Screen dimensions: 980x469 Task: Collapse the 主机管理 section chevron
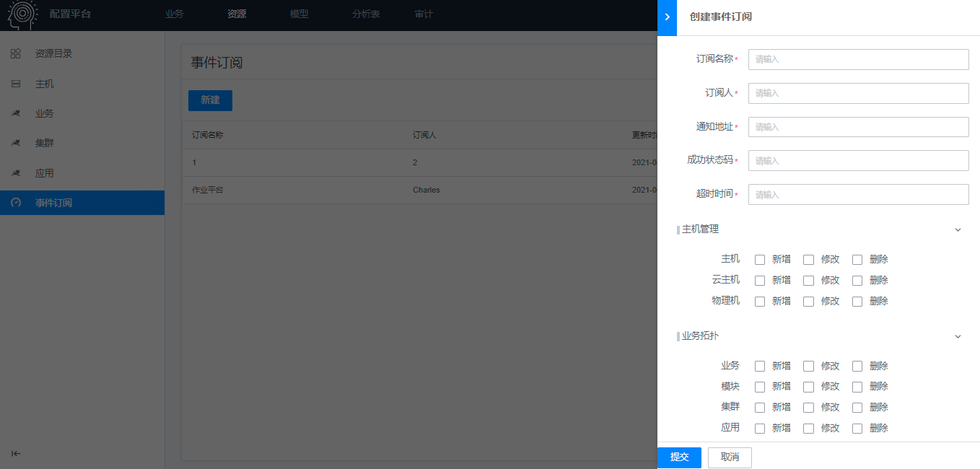coord(958,230)
